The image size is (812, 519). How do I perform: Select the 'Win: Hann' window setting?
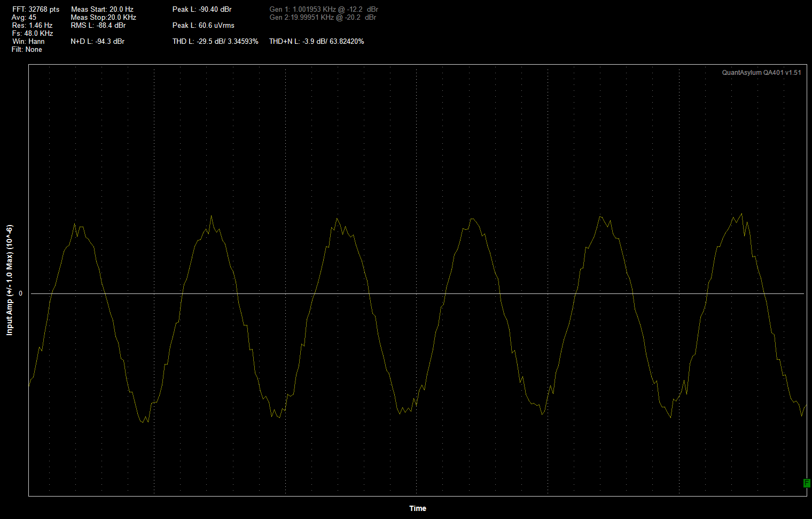click(x=28, y=42)
